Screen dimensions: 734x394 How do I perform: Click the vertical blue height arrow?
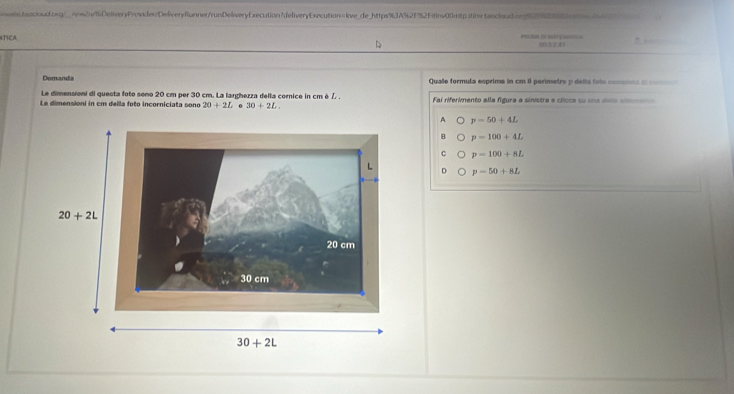[102, 222]
